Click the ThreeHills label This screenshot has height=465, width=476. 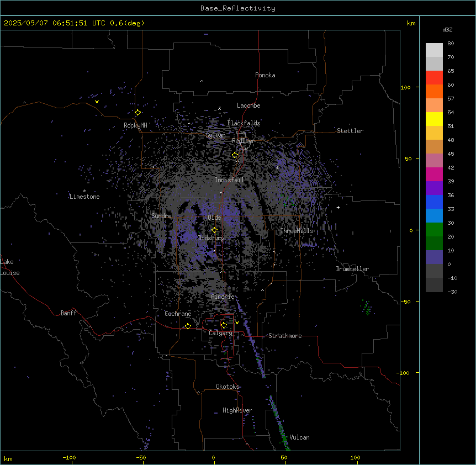[297, 231]
